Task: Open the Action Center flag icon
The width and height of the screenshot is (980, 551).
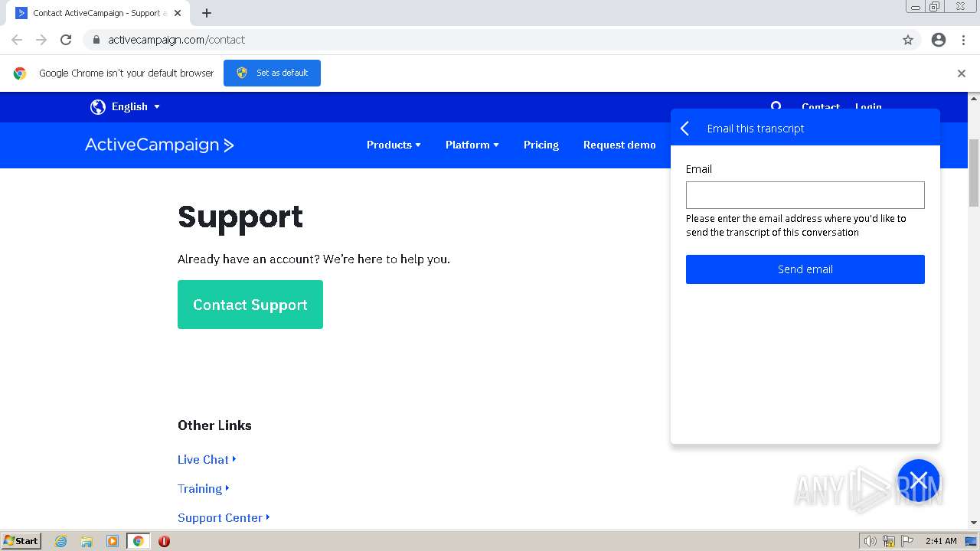Action: pos(907,541)
